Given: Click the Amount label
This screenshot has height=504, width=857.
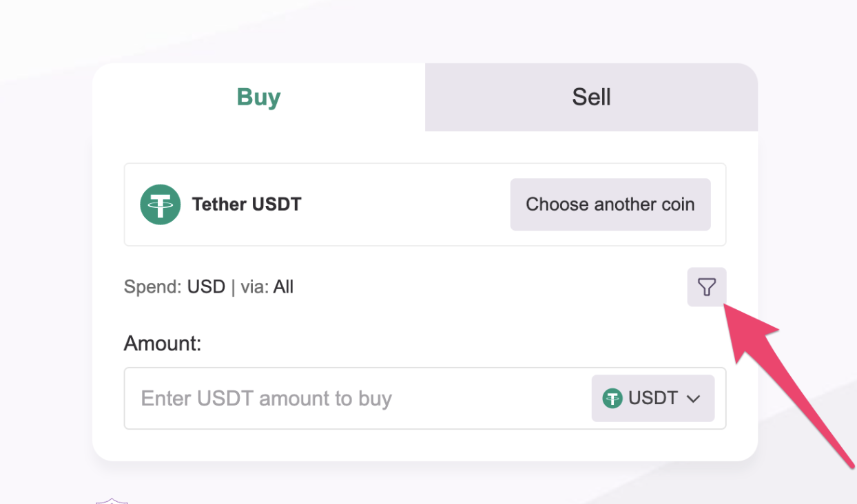Looking at the screenshot, I should [x=163, y=343].
